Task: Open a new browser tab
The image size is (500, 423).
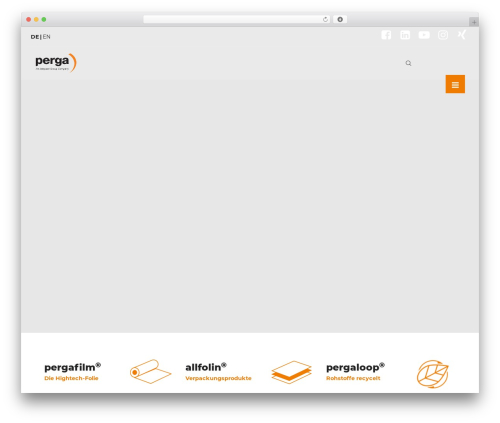Action: 474,22
